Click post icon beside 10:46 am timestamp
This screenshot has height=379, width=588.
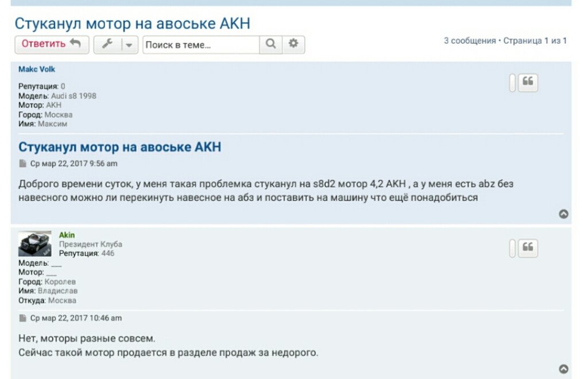click(x=23, y=318)
